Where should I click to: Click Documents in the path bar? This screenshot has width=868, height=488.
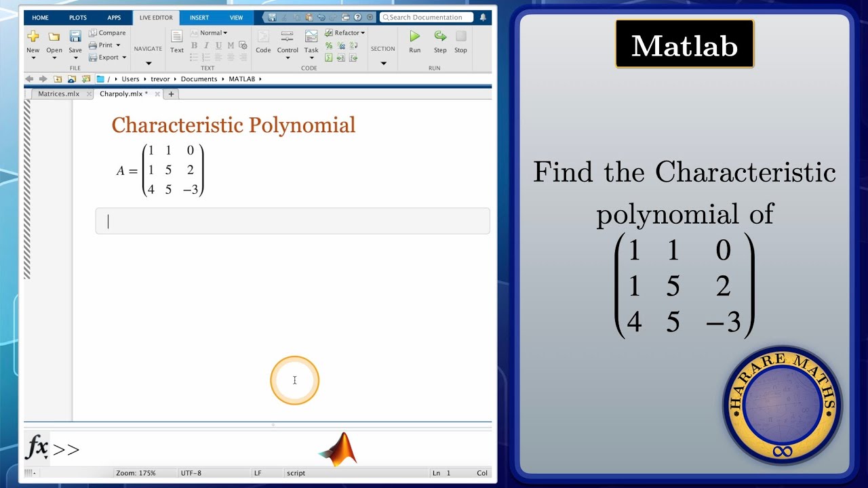point(199,79)
